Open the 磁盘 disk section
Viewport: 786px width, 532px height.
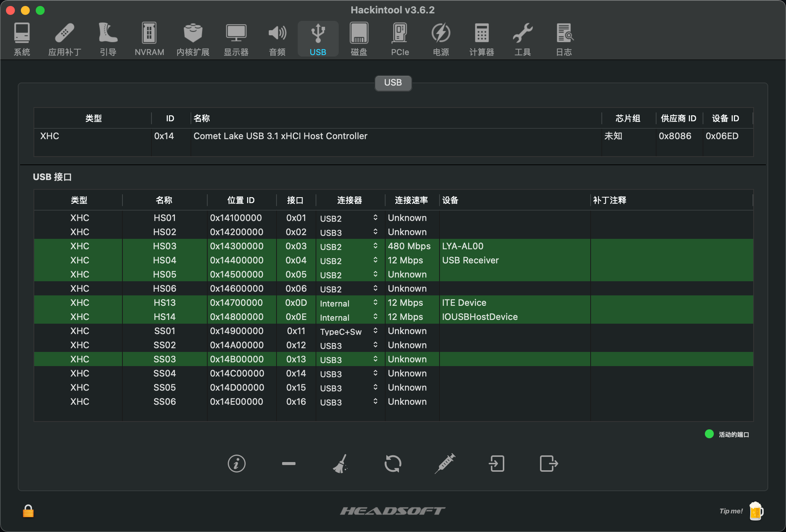coord(359,39)
